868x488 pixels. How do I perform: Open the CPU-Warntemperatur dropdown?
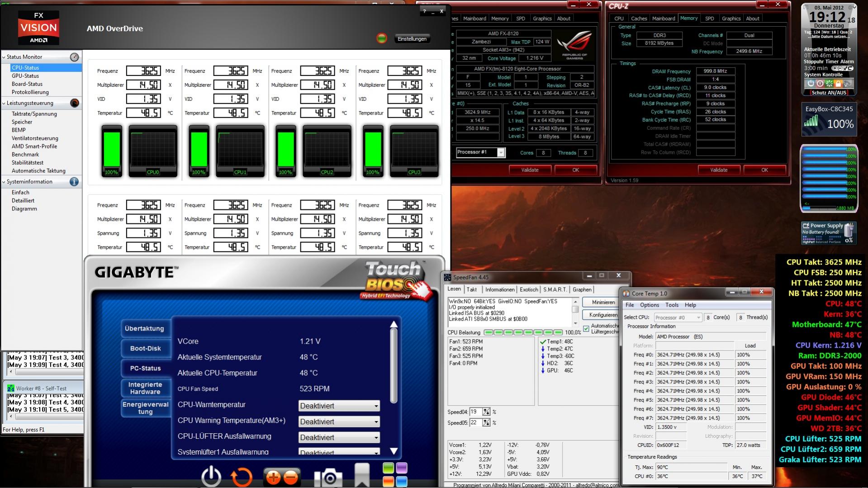point(339,406)
